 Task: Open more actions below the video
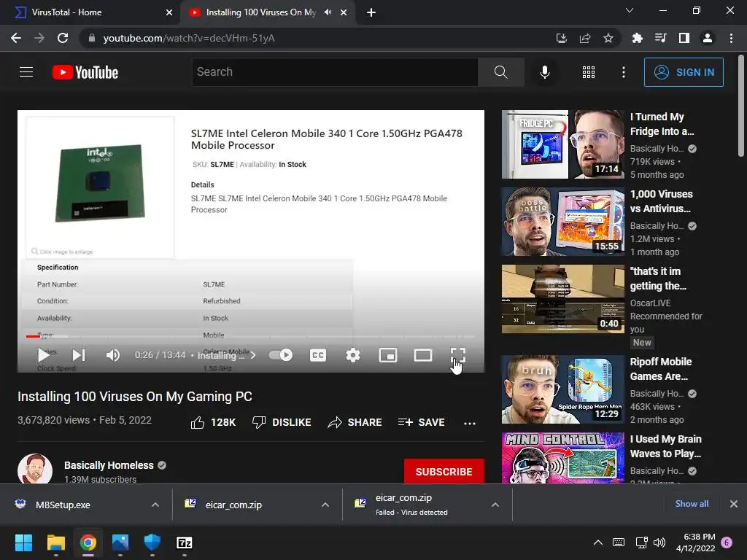pyautogui.click(x=470, y=423)
